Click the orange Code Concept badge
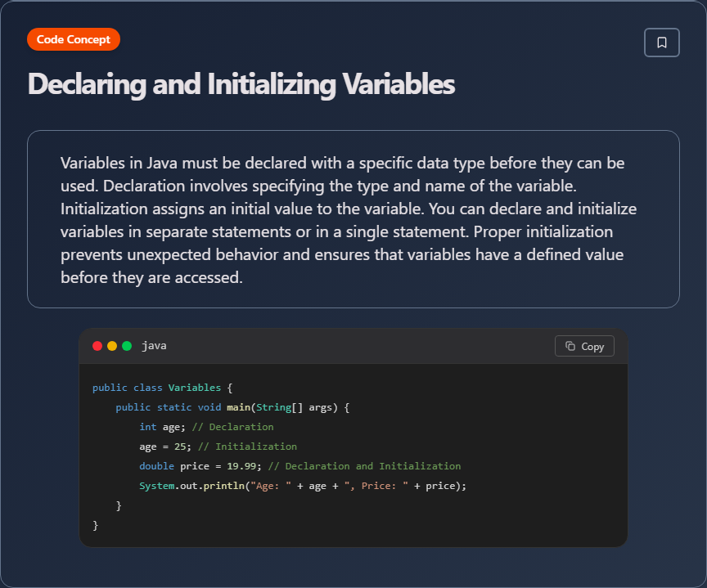 tap(74, 38)
